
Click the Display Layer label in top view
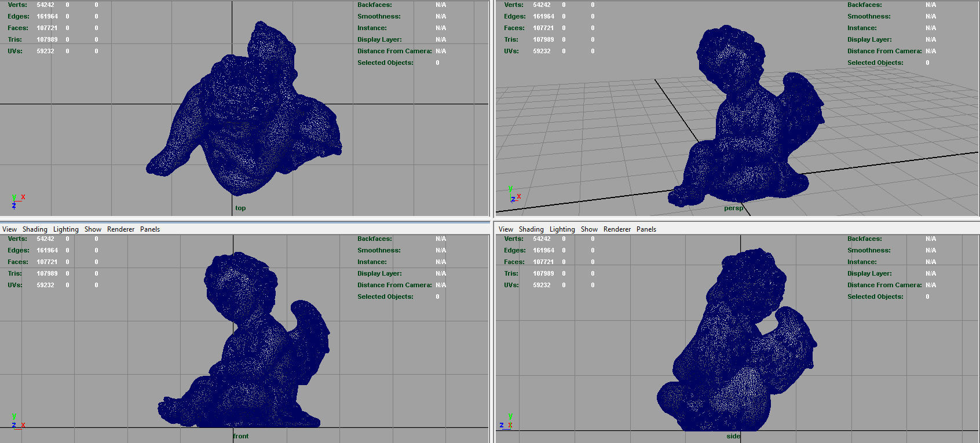pos(379,39)
